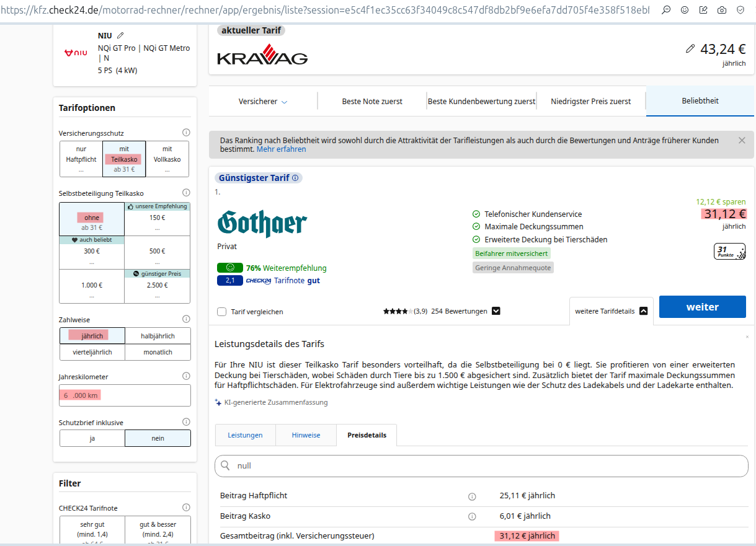Select monatlich payment option
This screenshot has width=756, height=546.
(158, 352)
